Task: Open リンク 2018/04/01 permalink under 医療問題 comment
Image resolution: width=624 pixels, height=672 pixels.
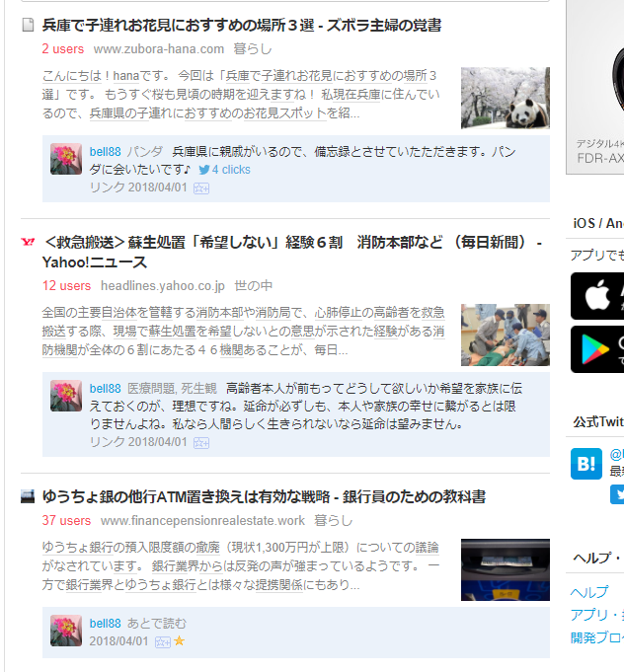Action: pyautogui.click(x=138, y=442)
